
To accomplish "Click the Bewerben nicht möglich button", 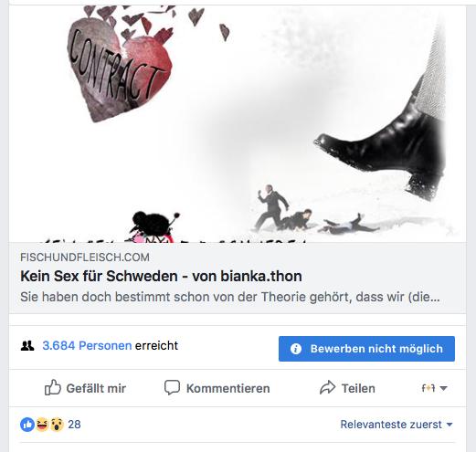I will (366, 349).
